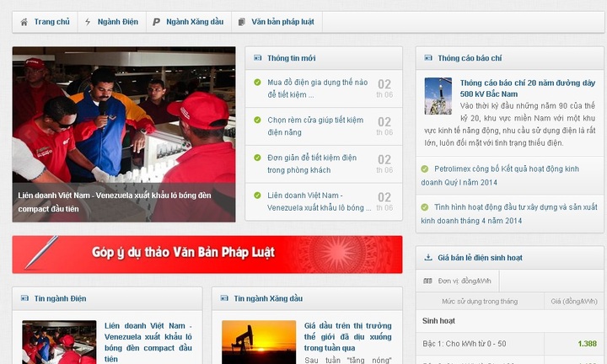Click the oil pump sunset thumbnail
This screenshot has height=364, width=607.
[x=259, y=342]
